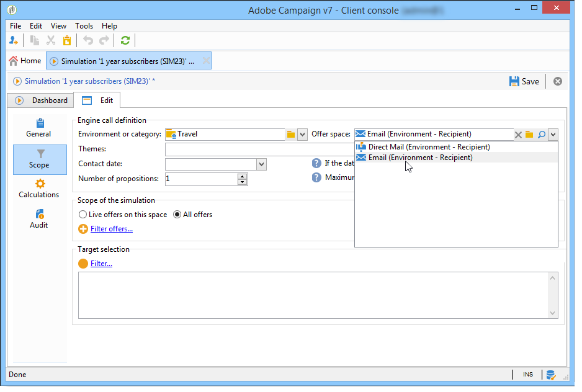Click the Environment or category Travel field
582x392 pixels.
click(225, 135)
